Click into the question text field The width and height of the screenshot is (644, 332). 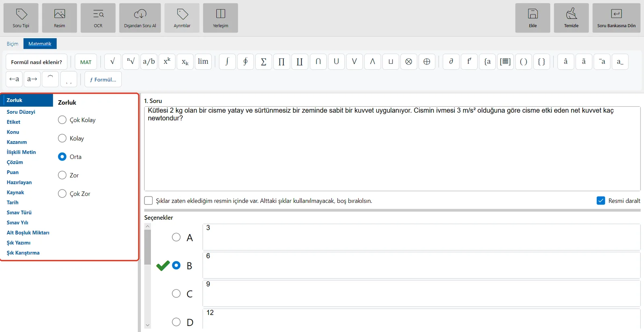[x=392, y=148]
